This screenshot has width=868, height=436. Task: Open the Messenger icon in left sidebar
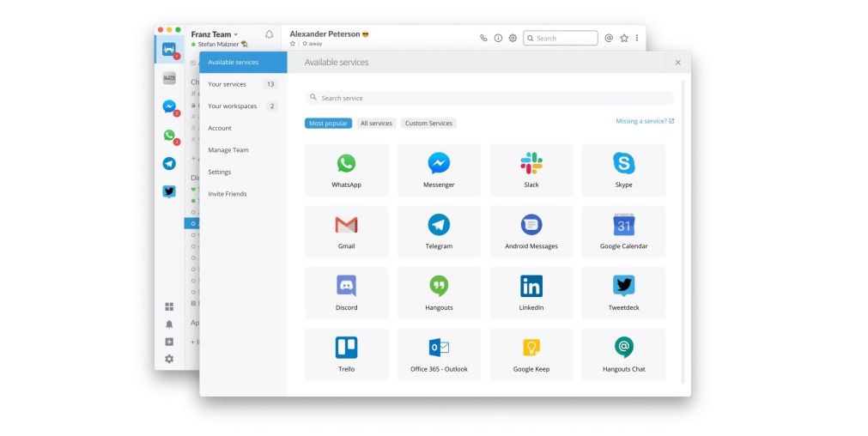click(169, 107)
